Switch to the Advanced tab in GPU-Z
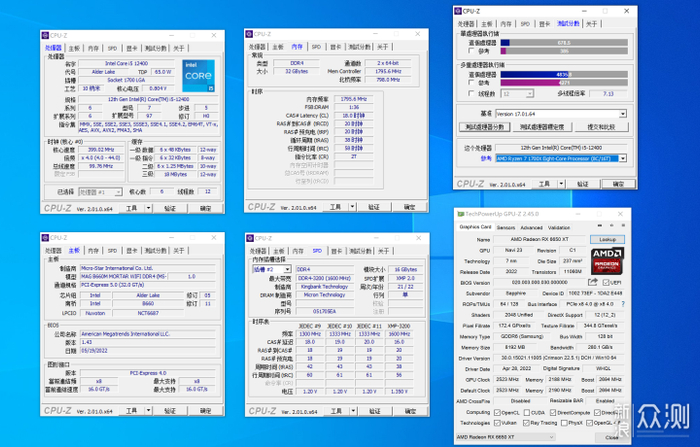Viewport: 700px width, 447px height. 531,227
